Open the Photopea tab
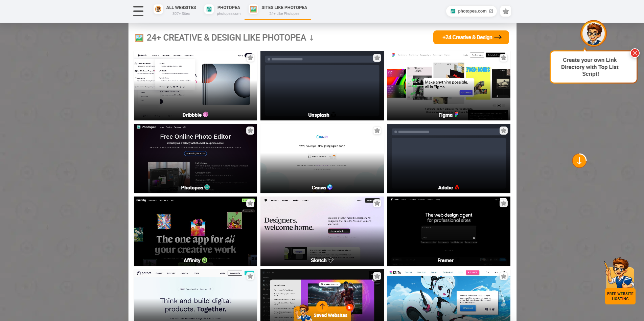Image resolution: width=644 pixels, height=321 pixels. coord(223,10)
